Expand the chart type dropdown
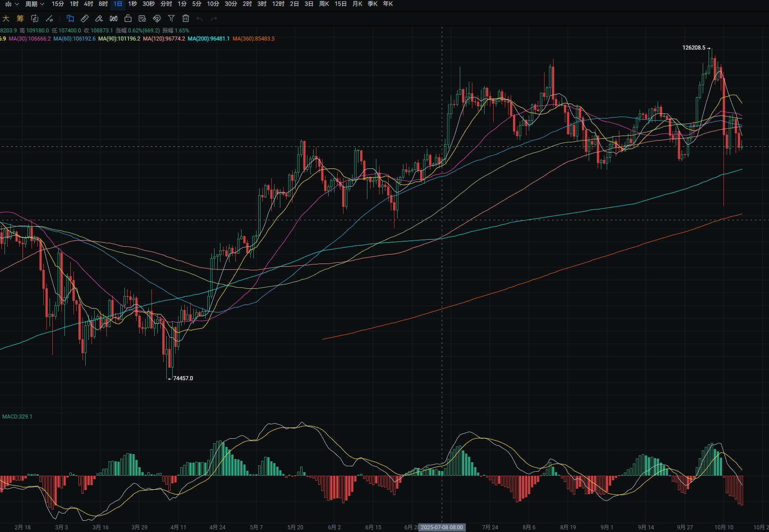The image size is (769, 532). [12, 4]
